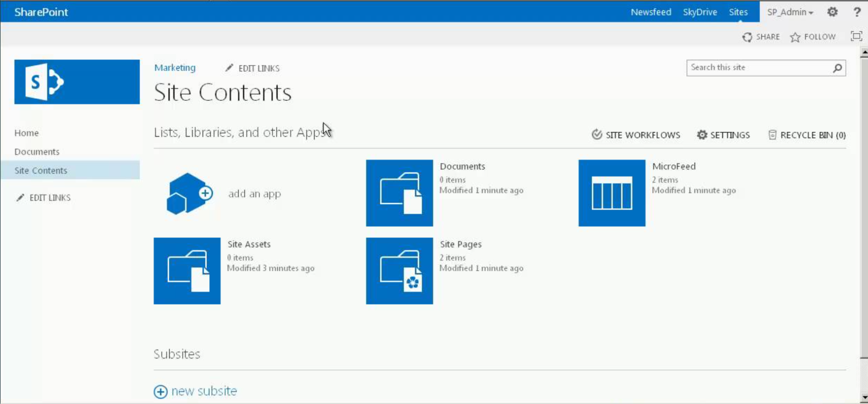Open the Marketing site breadcrumb link

[x=175, y=68]
